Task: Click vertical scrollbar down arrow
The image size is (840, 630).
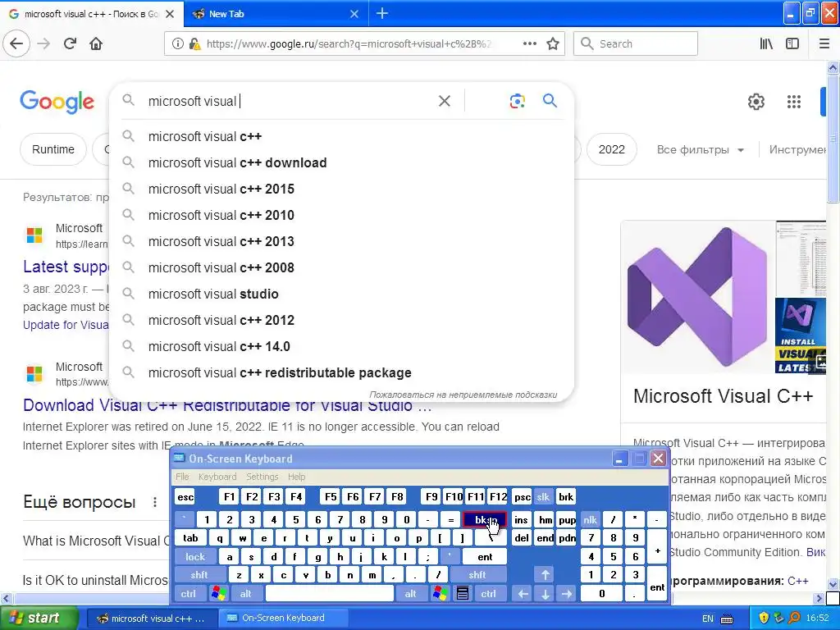Action: pos(833,584)
